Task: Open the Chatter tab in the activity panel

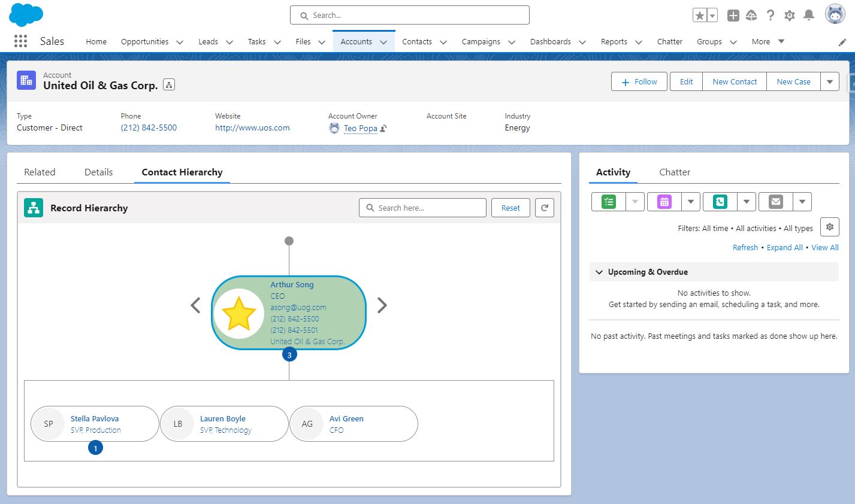Action: pyautogui.click(x=675, y=172)
